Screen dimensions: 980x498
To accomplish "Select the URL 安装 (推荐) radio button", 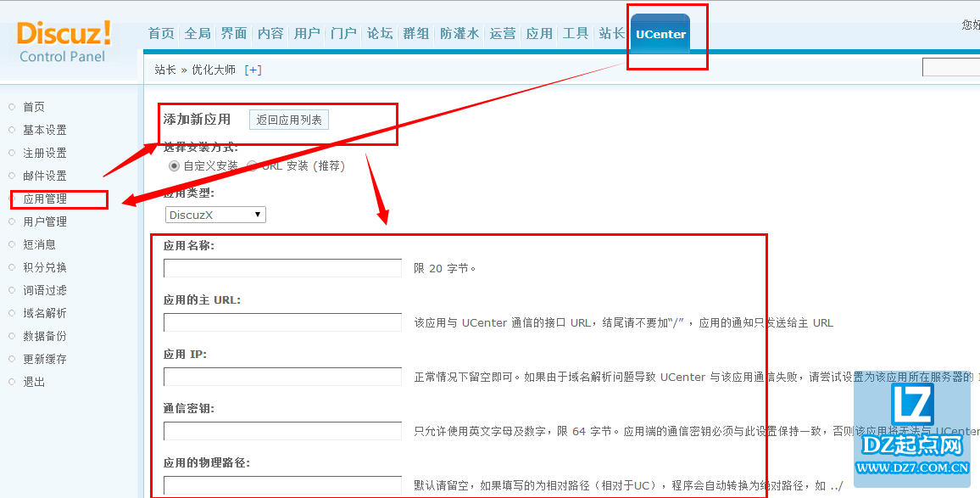I will point(252,166).
